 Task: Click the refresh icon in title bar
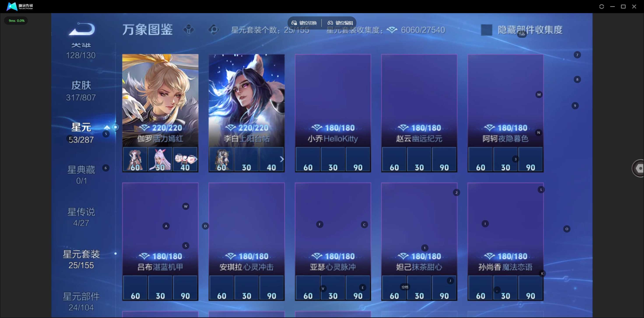click(x=602, y=7)
